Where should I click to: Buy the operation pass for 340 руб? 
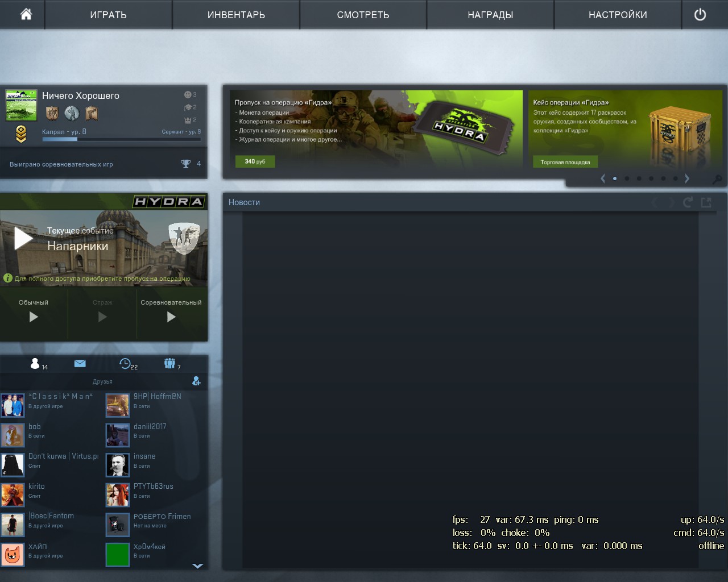tap(255, 161)
